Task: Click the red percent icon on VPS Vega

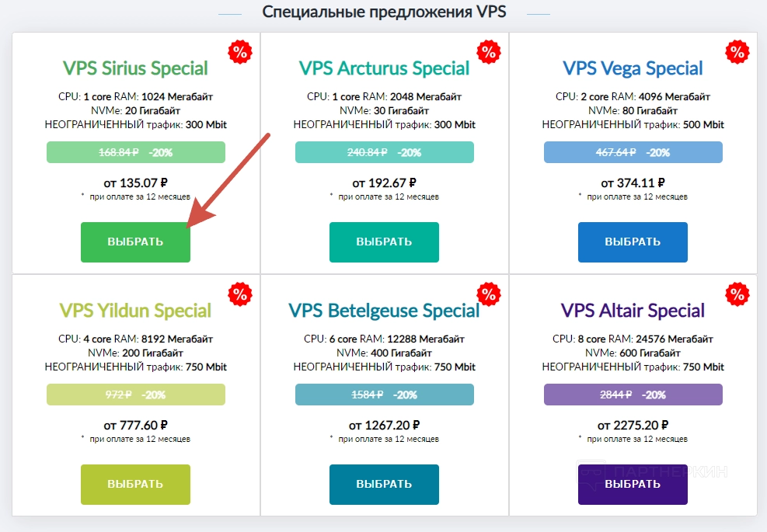Action: (x=737, y=52)
